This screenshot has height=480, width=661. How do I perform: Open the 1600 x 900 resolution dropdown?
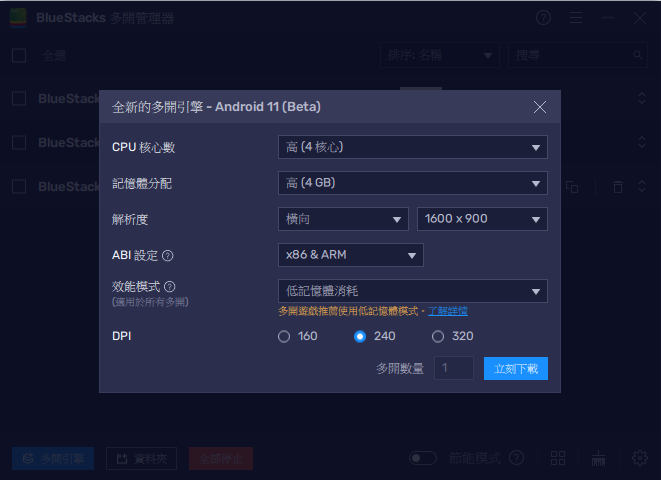[482, 219]
